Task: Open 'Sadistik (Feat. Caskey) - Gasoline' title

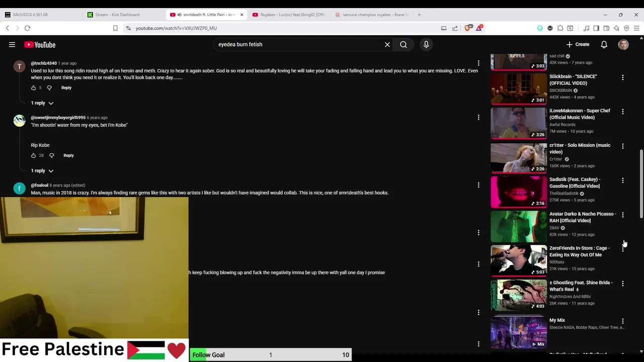Action: coord(574,183)
